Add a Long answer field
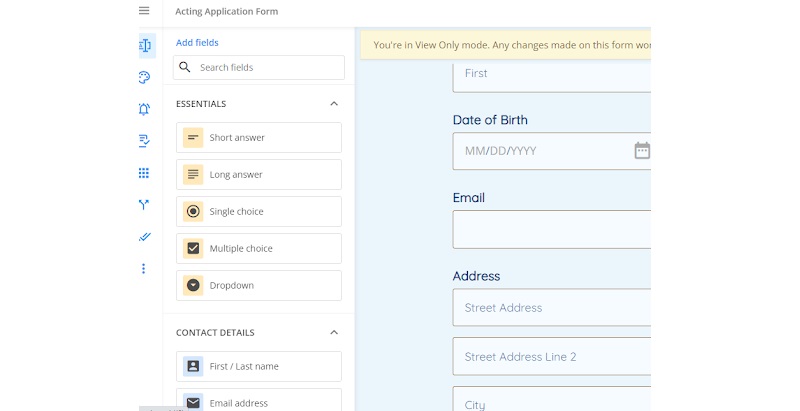This screenshot has height=411, width=800. (x=259, y=175)
